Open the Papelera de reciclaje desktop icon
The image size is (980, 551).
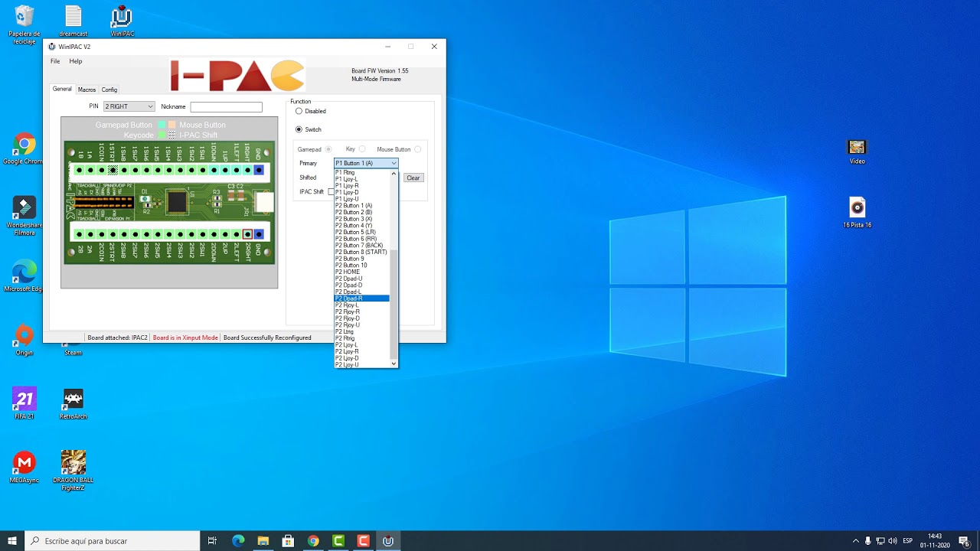(24, 24)
